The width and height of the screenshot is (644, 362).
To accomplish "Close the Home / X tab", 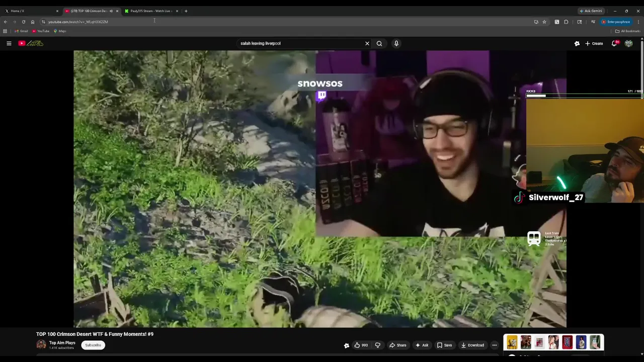I will [x=57, y=11].
